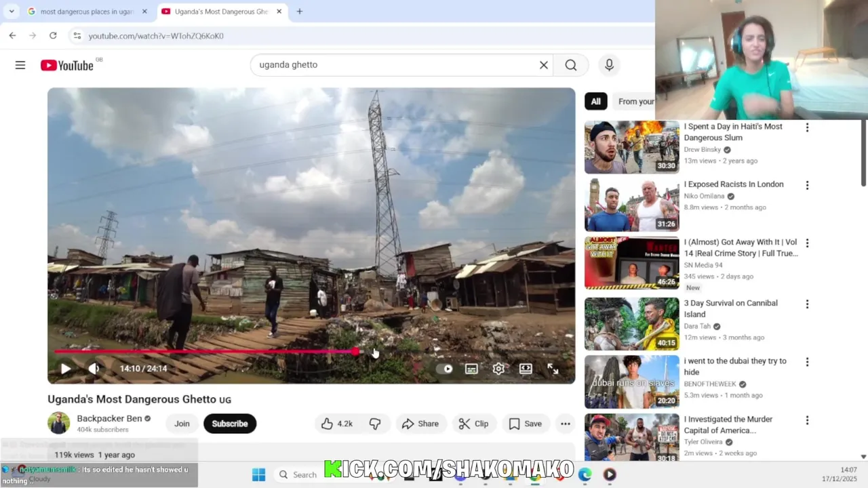The width and height of the screenshot is (868, 488).
Task: Click the video title 'Uganda's Most Dangerous Ghetto'
Action: pyautogui.click(x=139, y=399)
